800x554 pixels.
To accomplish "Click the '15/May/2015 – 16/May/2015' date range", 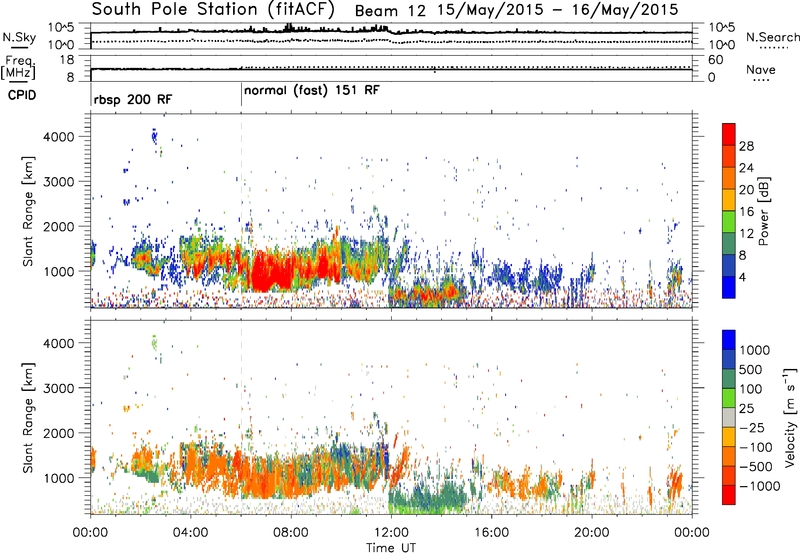I will pyautogui.click(x=558, y=10).
